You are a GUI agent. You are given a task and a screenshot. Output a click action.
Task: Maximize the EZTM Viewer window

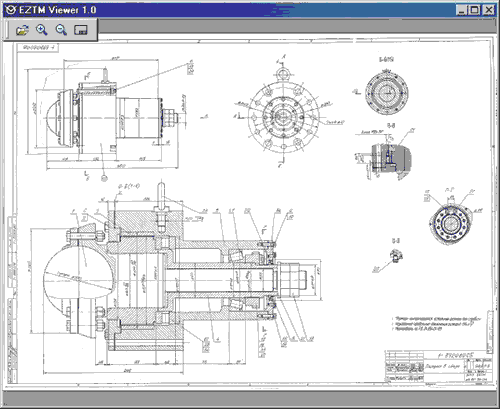tap(474, 10)
